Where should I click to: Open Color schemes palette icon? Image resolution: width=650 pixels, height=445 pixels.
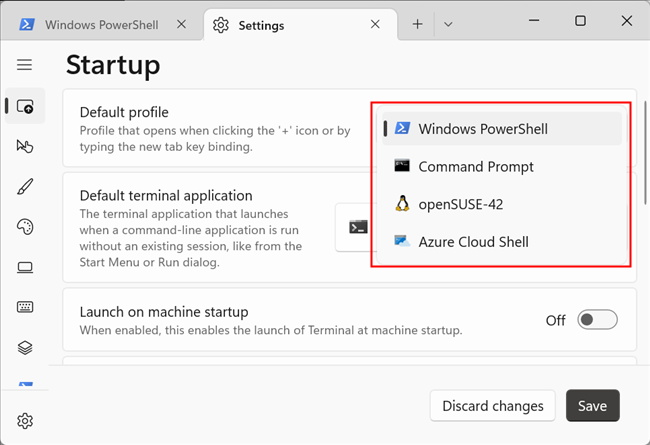point(25,227)
